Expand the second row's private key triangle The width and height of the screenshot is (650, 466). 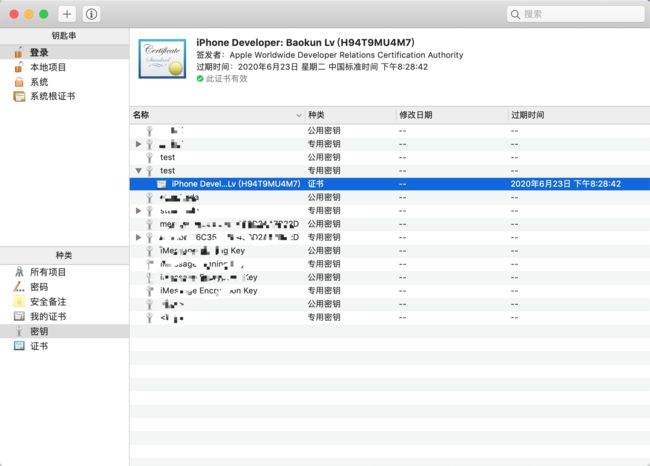click(138, 144)
